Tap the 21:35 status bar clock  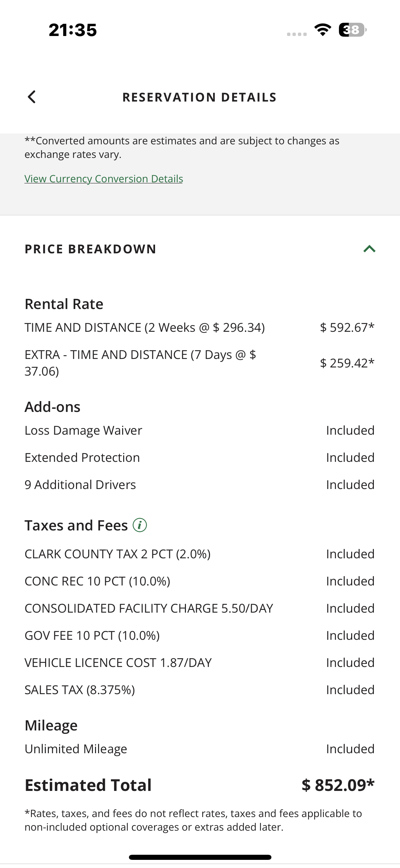coord(73,30)
